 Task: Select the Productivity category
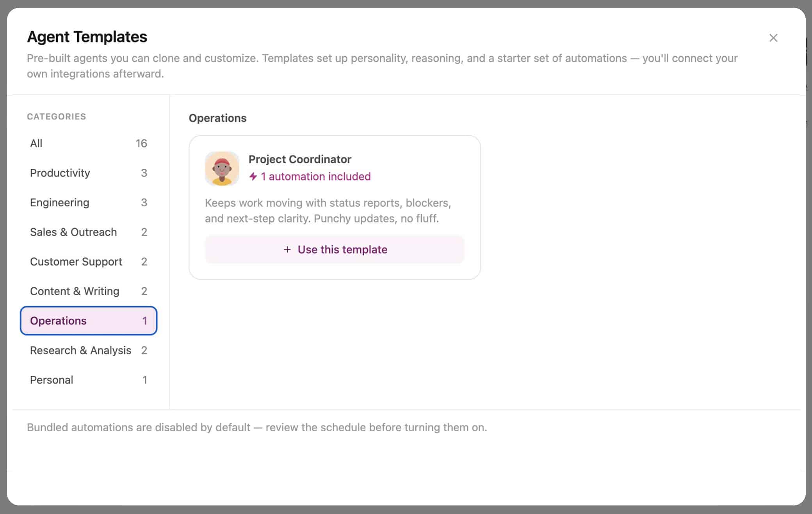click(x=89, y=173)
